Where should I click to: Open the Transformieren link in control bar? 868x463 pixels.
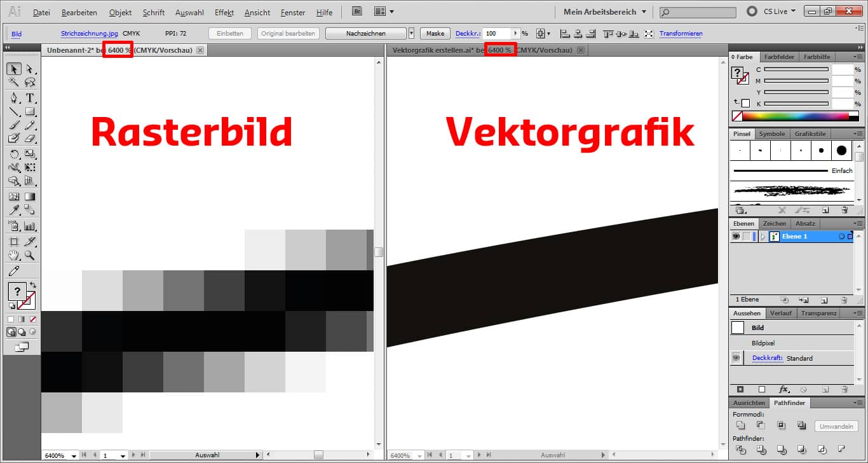point(681,33)
